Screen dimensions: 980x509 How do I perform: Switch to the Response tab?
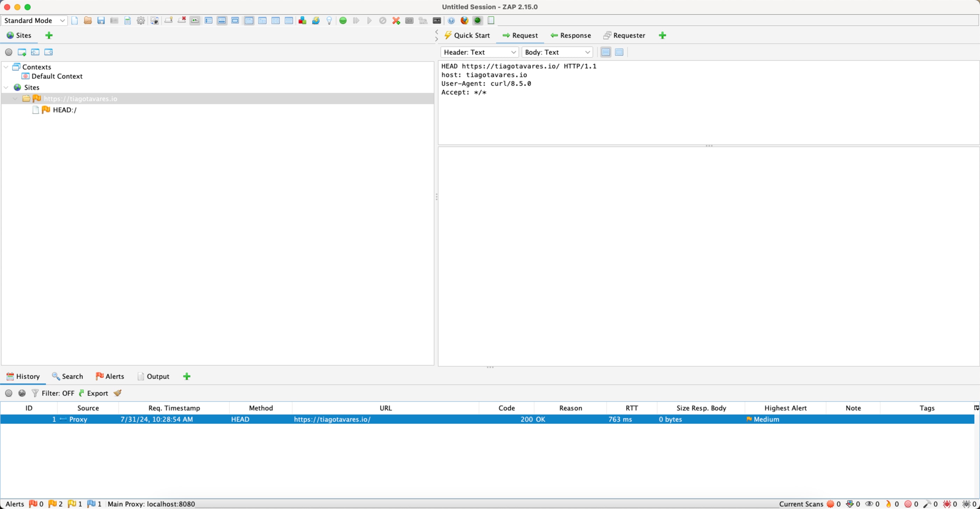(x=570, y=35)
